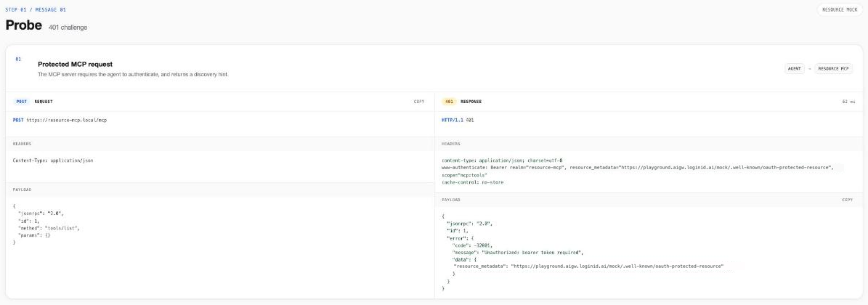Click the yellow 401 status badge

450,102
